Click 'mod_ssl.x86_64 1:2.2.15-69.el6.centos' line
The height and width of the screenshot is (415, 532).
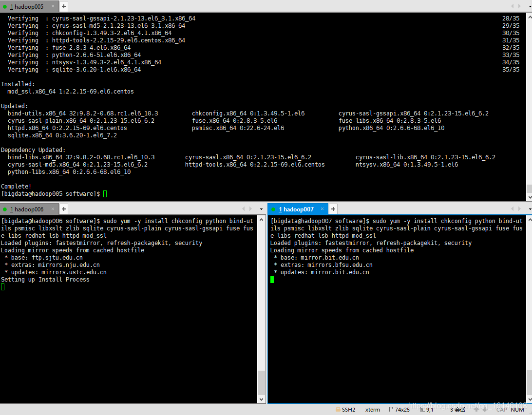71,92
